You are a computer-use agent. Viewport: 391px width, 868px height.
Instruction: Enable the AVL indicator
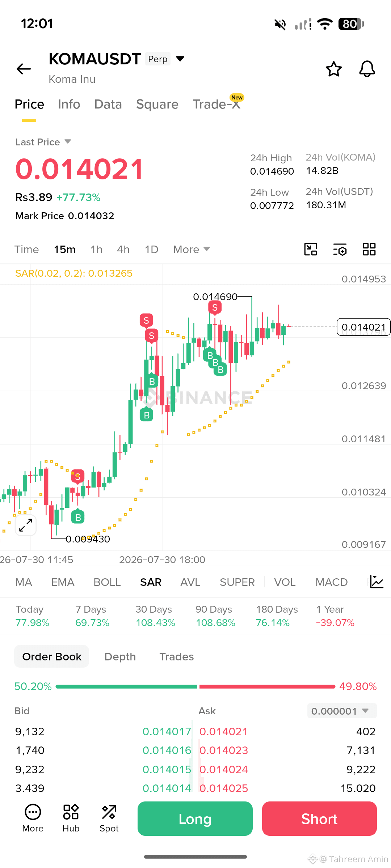[190, 582]
